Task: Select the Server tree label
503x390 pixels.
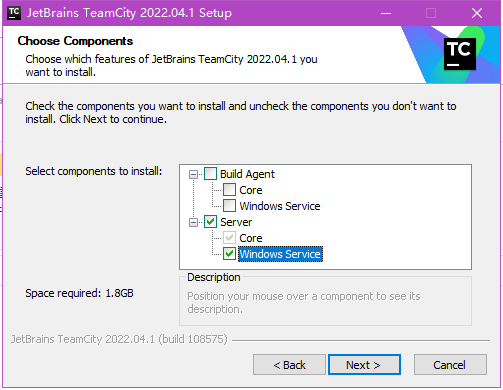Action: [x=236, y=222]
